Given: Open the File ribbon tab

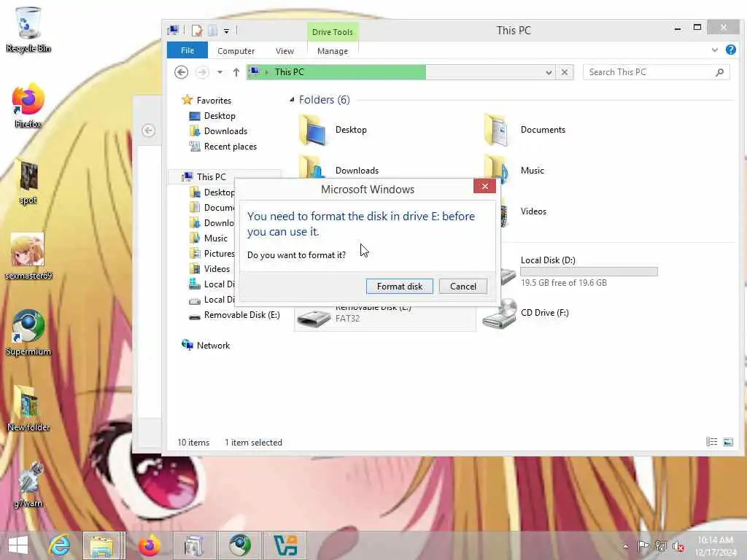Looking at the screenshot, I should pyautogui.click(x=187, y=50).
